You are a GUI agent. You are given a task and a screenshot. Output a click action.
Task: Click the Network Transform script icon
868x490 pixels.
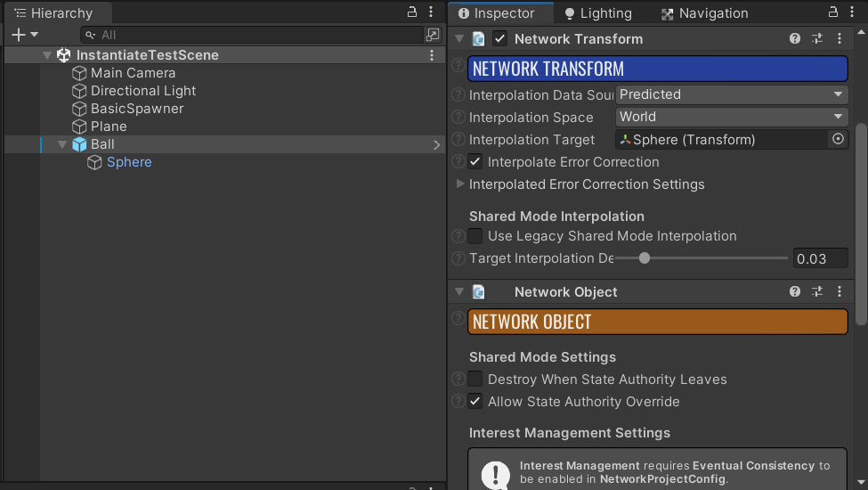click(479, 39)
